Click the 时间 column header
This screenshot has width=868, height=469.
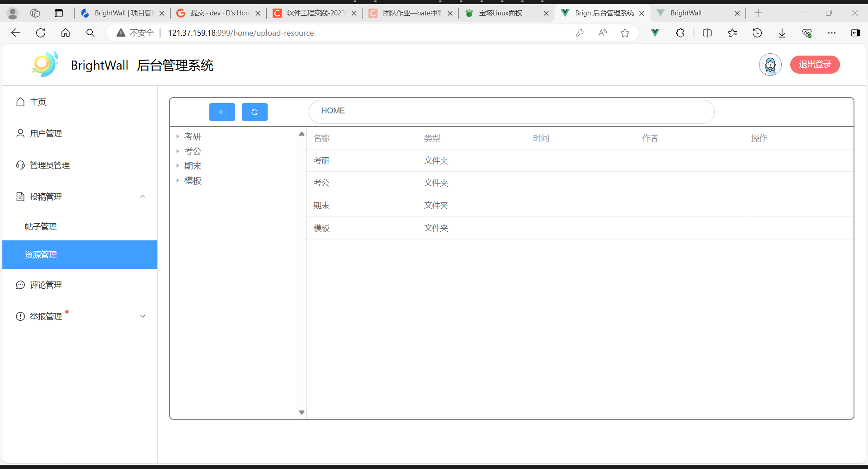click(x=541, y=138)
